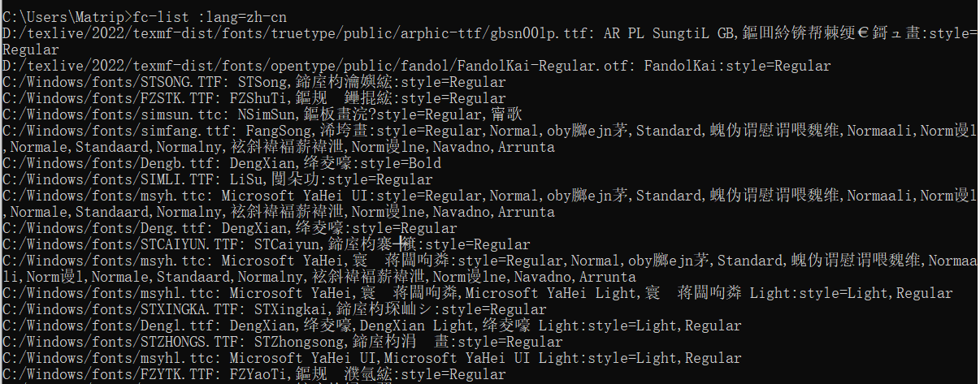
Task: Click the STCAIYUN.TTF STCaiyun line
Action: (267, 244)
